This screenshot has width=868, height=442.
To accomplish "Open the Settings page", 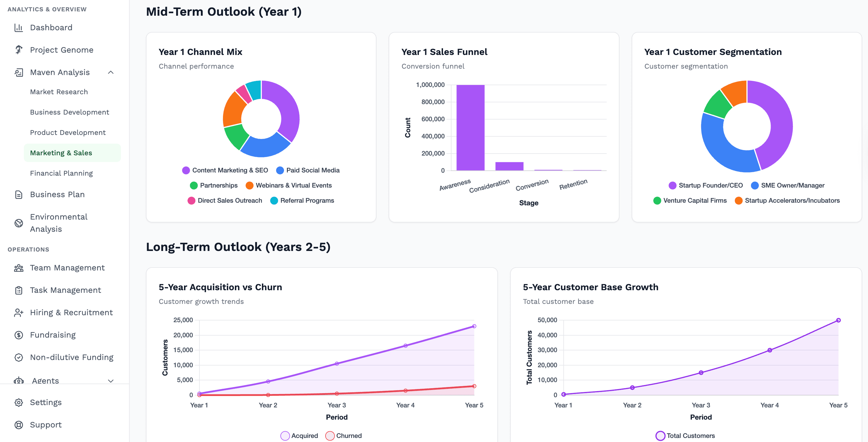I will point(45,402).
